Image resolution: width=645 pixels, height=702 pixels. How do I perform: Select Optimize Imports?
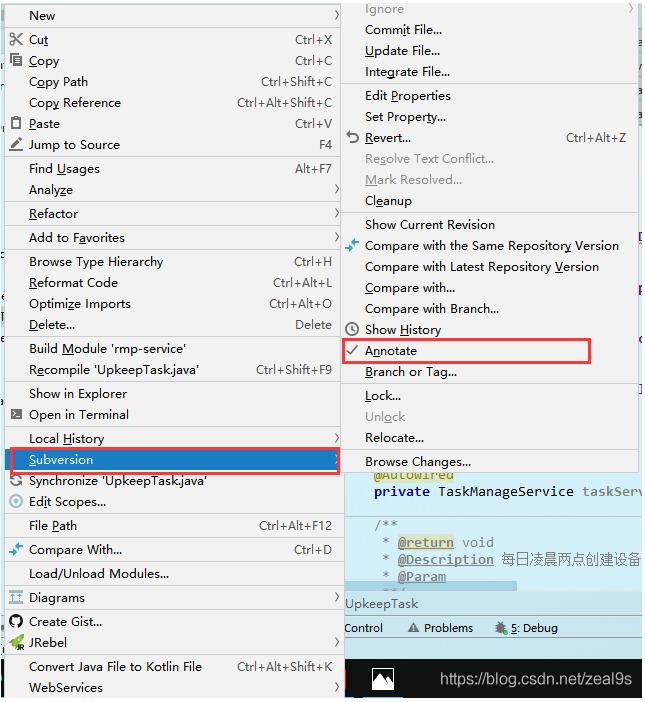(x=174, y=304)
